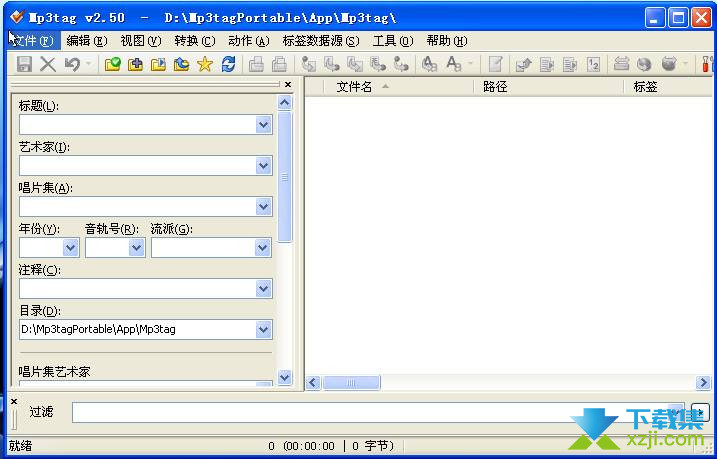Open the 视图(V) menu
This screenshot has height=459, width=717.
point(141,41)
